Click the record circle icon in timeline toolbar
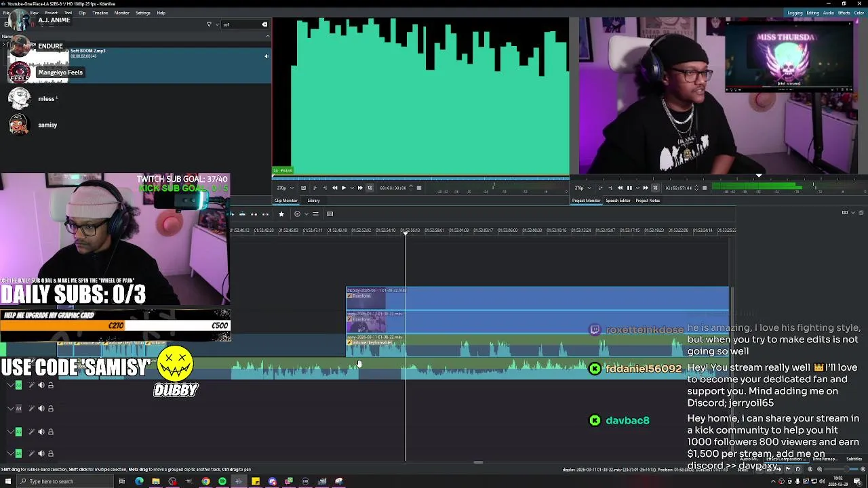Viewport: 868px width, 488px height. (297, 214)
